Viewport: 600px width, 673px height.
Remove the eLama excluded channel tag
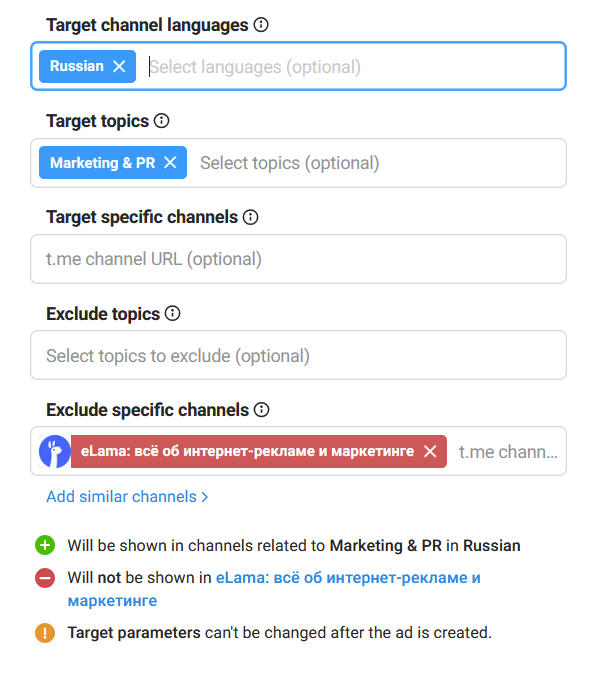[x=430, y=452]
